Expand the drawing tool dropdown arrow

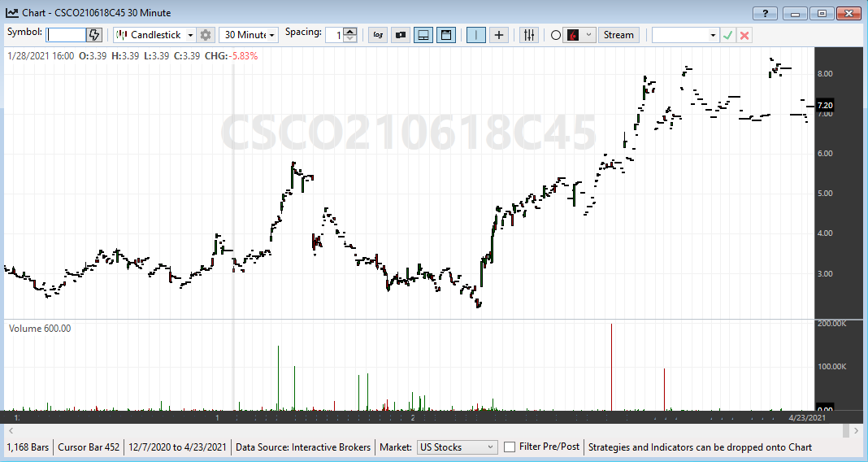(589, 35)
